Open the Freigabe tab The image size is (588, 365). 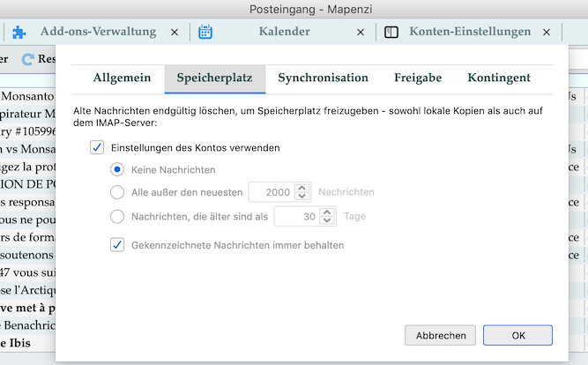point(418,78)
